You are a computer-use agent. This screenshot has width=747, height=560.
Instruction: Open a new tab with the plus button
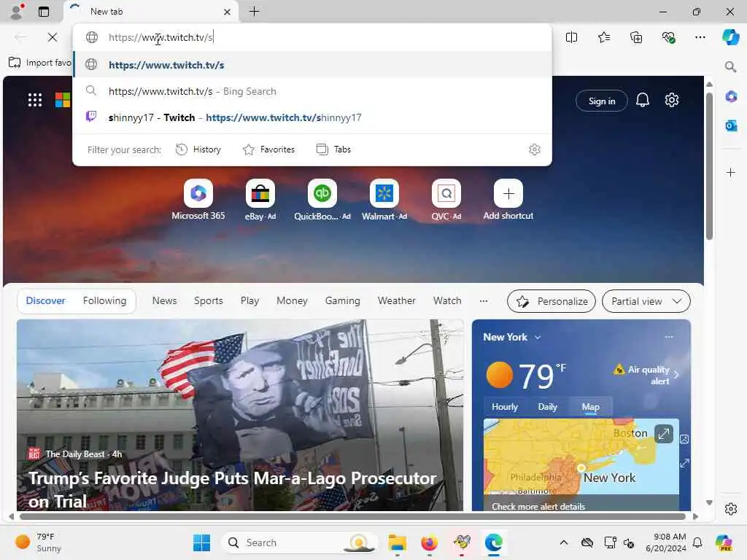(254, 12)
